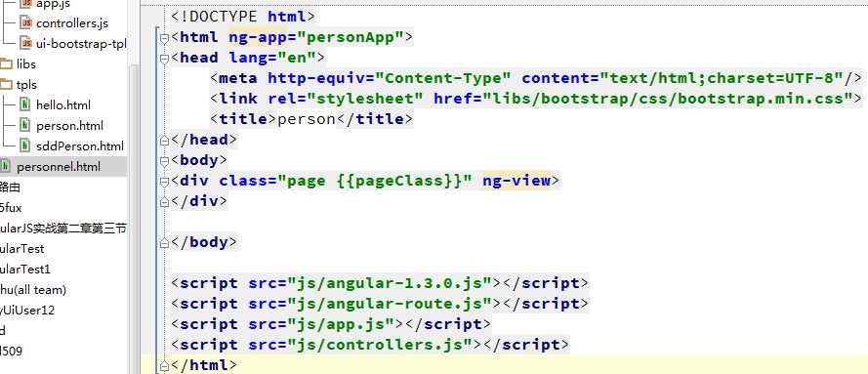Click the bootstrap.min.css href value
The width and height of the screenshot is (868, 374).
[668, 99]
